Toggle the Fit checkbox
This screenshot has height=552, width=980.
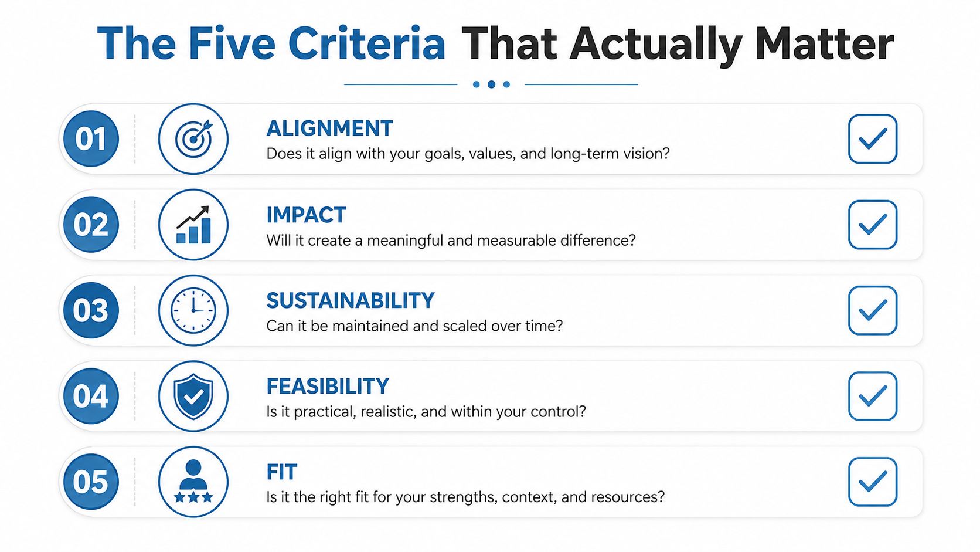[873, 482]
